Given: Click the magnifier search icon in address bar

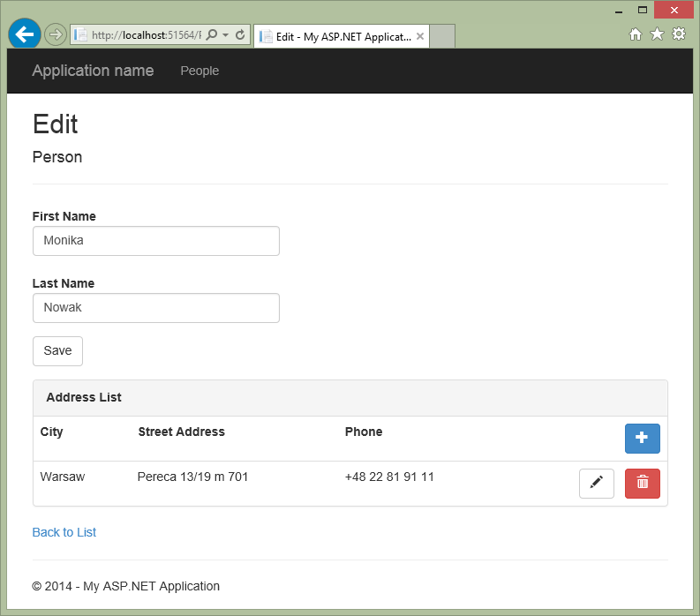Looking at the screenshot, I should [x=212, y=35].
